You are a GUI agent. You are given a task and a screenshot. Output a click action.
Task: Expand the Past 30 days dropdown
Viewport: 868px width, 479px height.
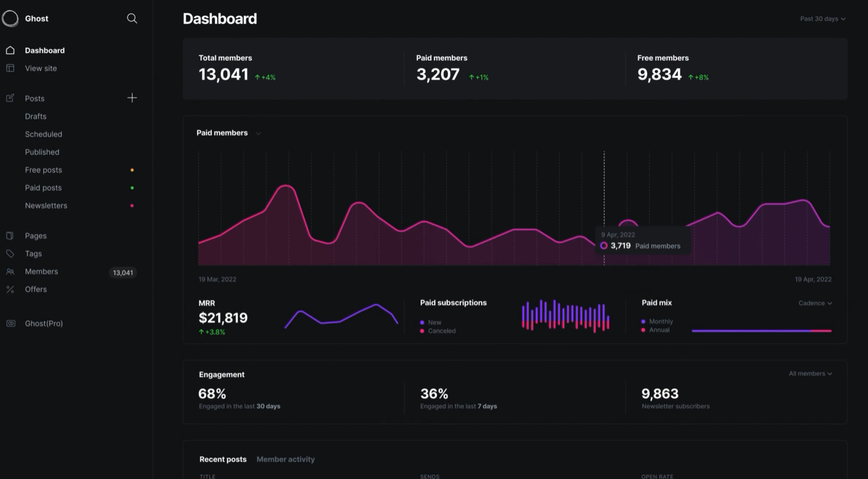pos(823,18)
